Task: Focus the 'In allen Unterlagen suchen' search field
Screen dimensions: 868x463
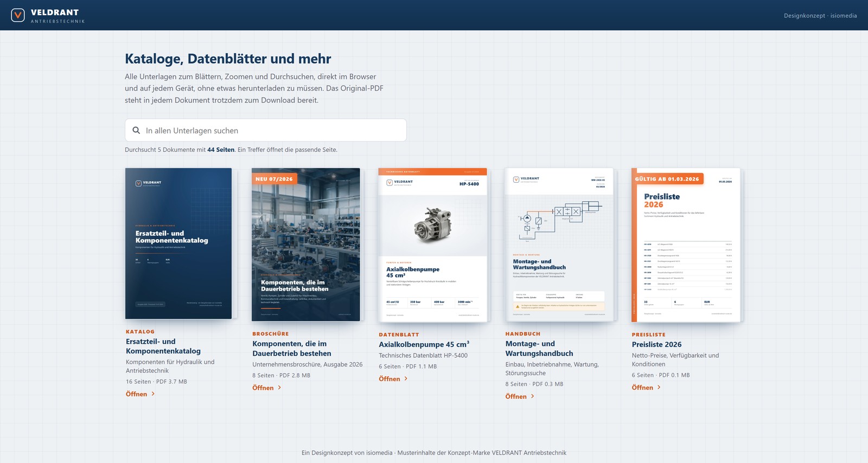Action: point(266,130)
